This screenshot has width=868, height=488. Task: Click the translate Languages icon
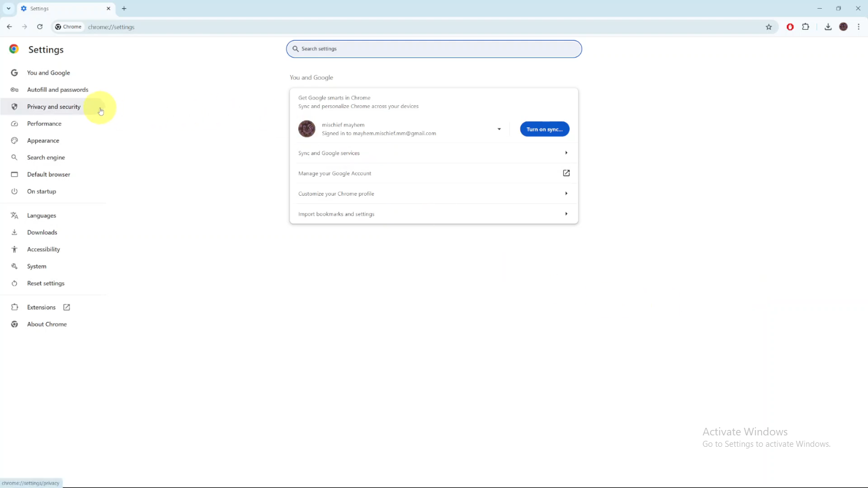click(x=15, y=215)
